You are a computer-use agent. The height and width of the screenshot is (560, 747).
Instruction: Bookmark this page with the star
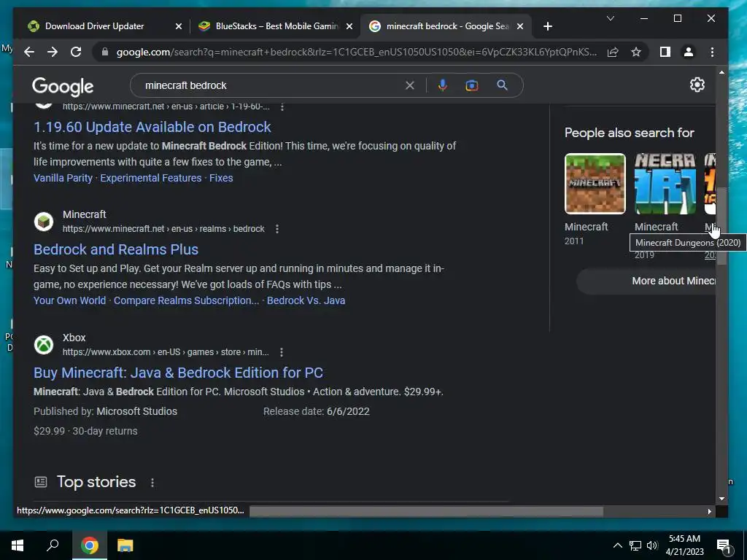coord(636,52)
